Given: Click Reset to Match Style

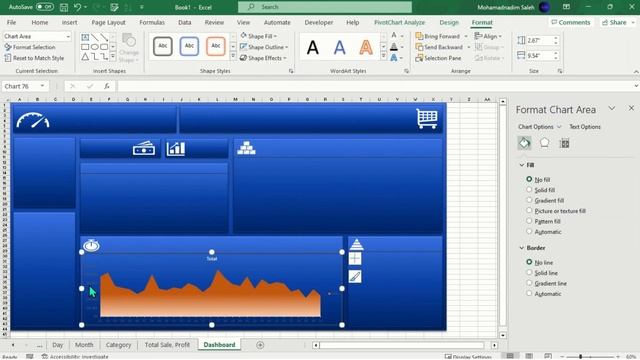Looking at the screenshot, I should point(34,58).
